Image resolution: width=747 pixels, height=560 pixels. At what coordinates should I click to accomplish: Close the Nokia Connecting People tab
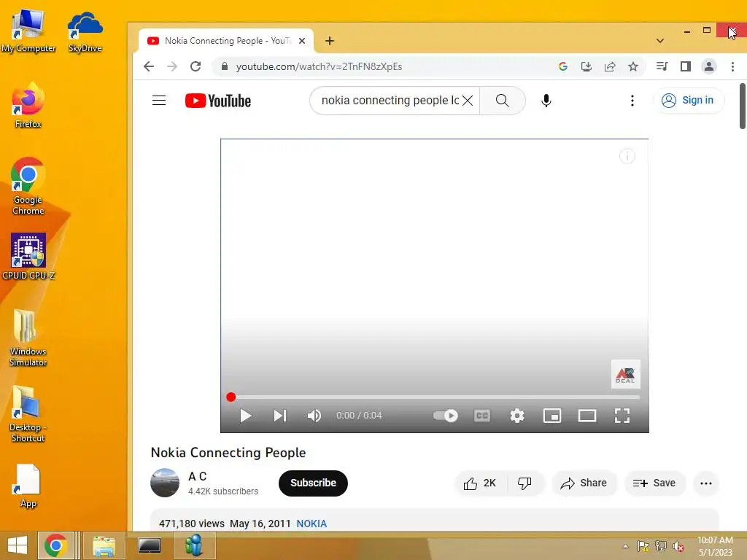(302, 41)
